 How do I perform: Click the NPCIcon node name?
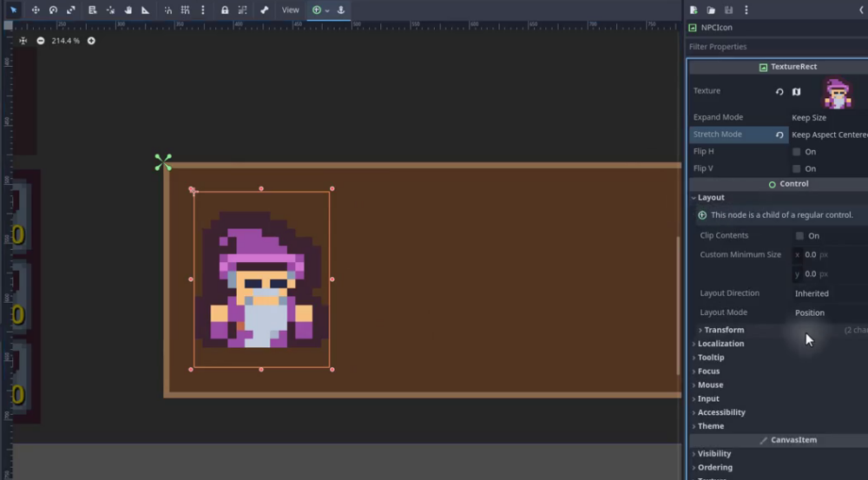(716, 27)
